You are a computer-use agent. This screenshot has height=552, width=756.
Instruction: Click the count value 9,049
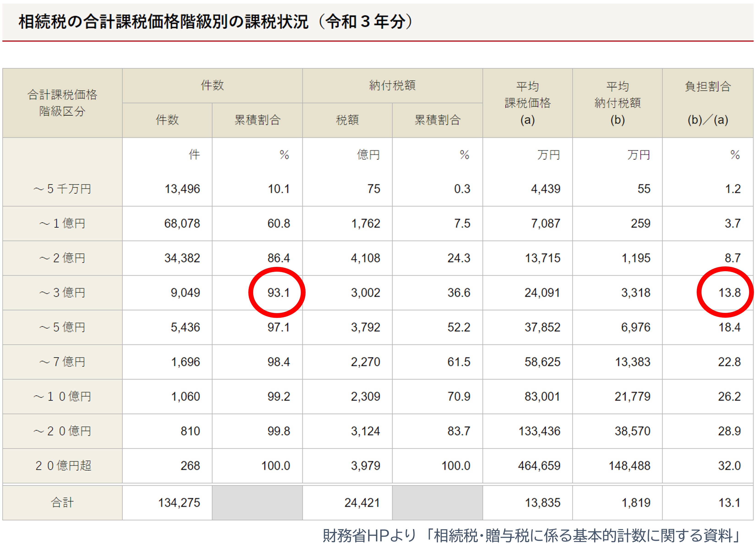coord(186,293)
